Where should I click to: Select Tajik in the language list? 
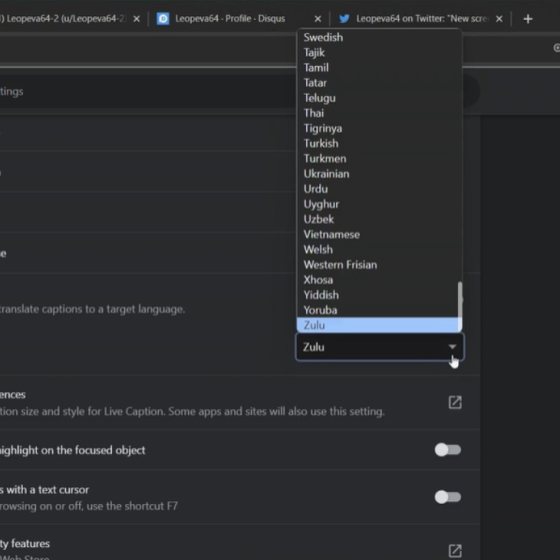point(378,52)
